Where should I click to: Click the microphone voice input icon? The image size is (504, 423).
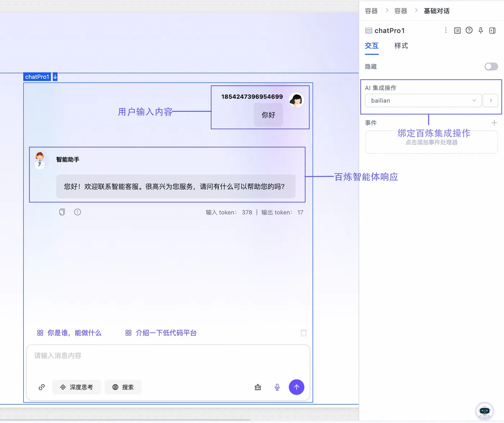(277, 387)
